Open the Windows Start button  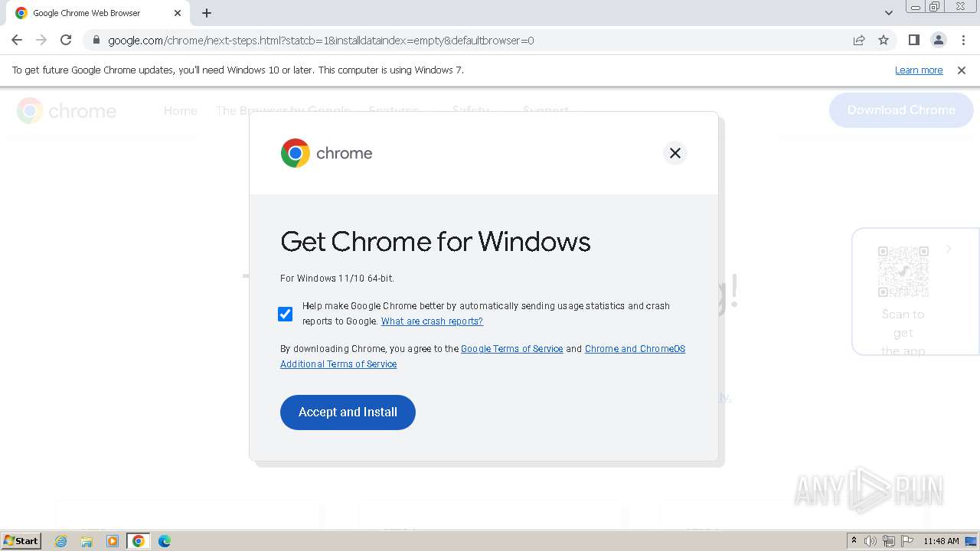pos(21,540)
